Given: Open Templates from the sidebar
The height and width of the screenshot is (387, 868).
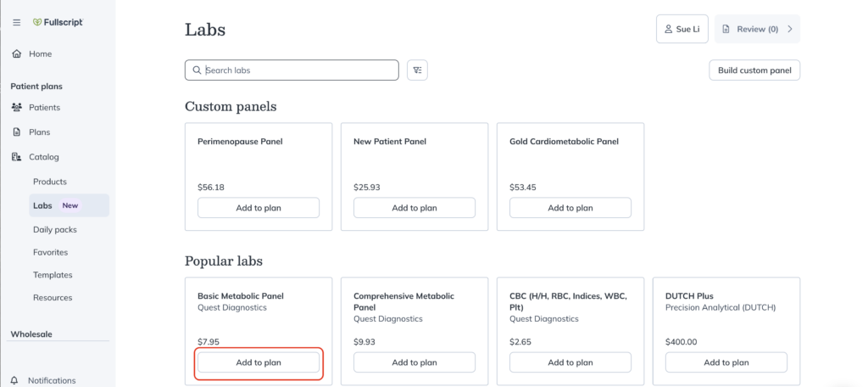Looking at the screenshot, I should pos(53,275).
